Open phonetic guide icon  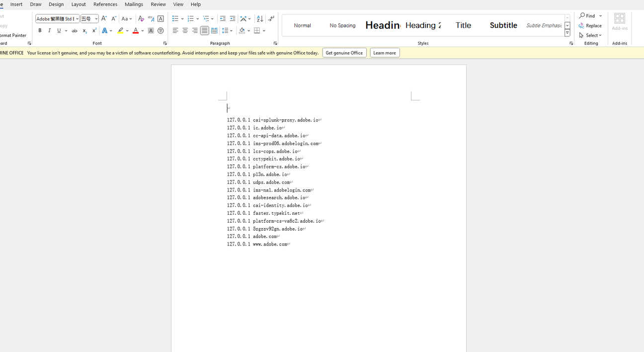(x=151, y=19)
